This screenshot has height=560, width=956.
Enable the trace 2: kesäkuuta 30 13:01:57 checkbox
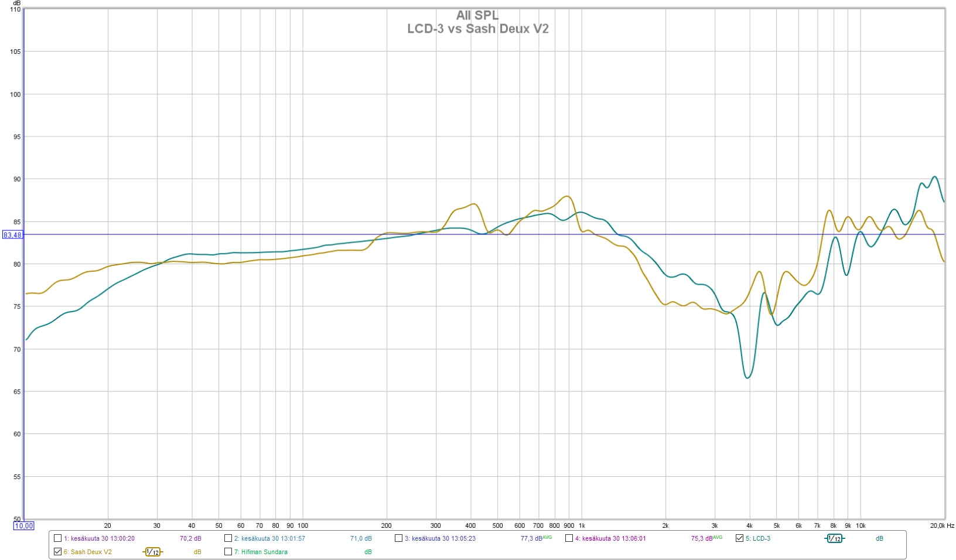[x=228, y=538]
